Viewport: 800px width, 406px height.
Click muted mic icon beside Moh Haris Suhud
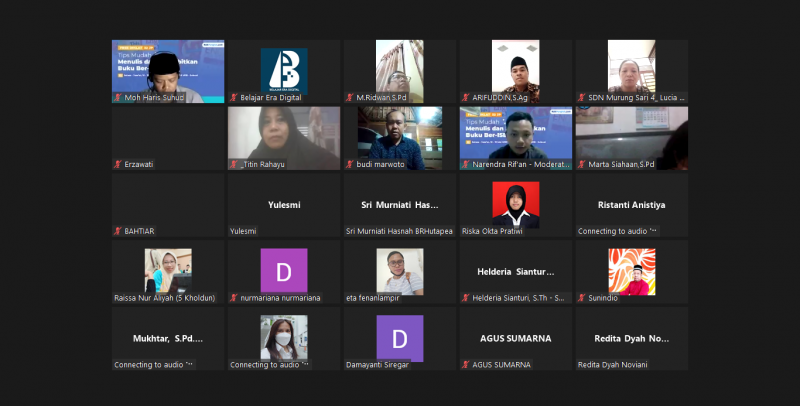[x=118, y=97]
